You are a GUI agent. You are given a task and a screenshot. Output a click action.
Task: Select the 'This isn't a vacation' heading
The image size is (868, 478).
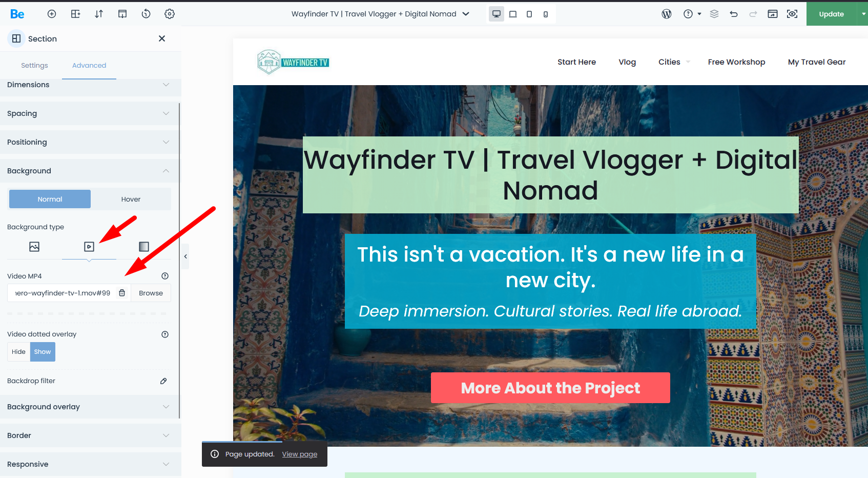tap(550, 267)
